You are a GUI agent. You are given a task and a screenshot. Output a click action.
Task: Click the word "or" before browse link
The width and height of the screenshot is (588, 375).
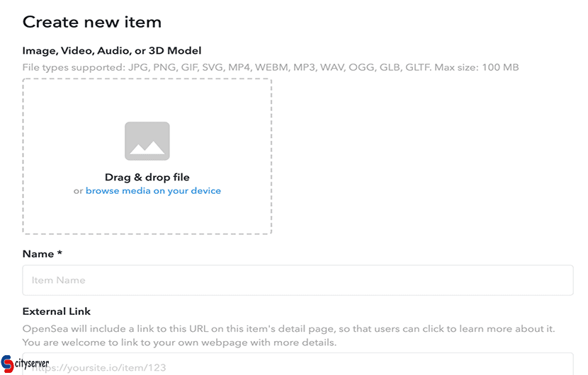point(78,191)
